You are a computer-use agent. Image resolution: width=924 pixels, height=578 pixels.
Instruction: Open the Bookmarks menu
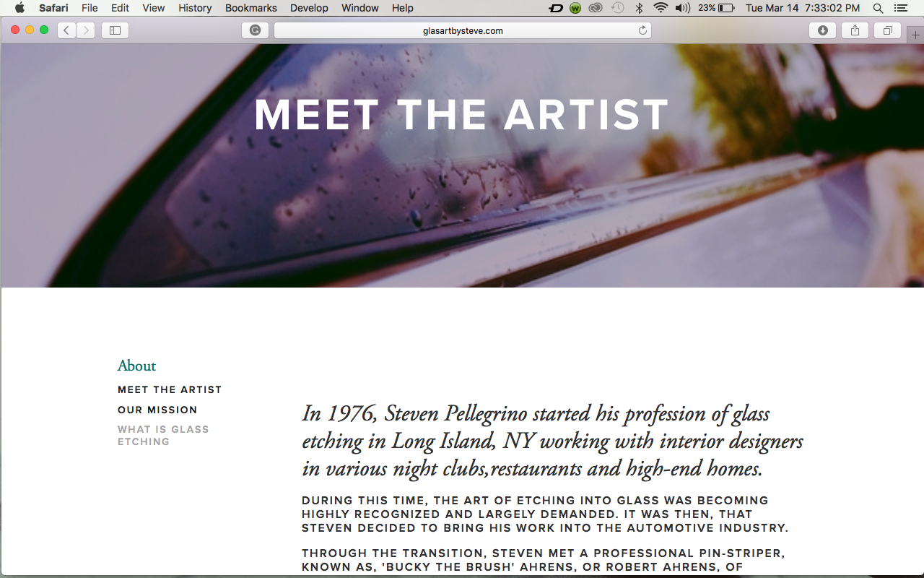coord(250,8)
